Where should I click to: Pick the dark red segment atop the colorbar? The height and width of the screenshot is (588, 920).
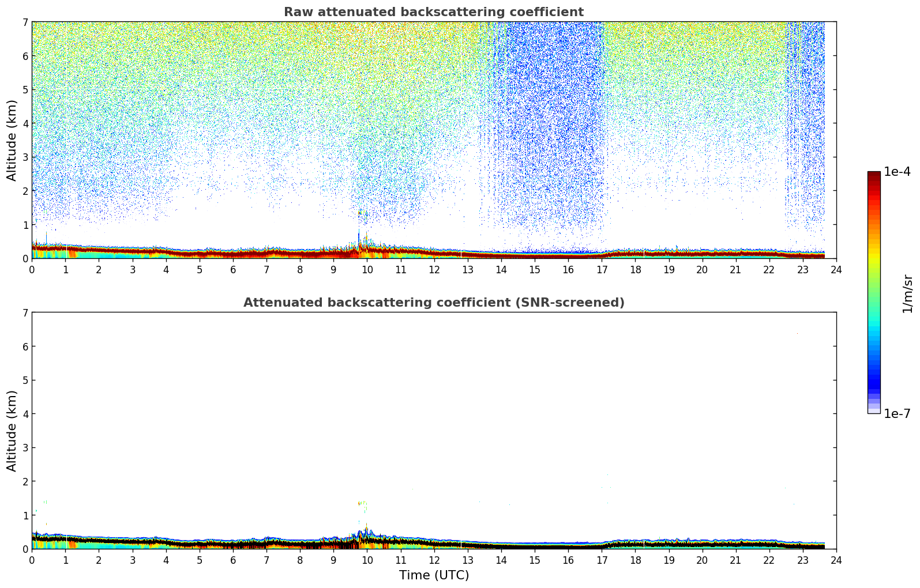(874, 176)
